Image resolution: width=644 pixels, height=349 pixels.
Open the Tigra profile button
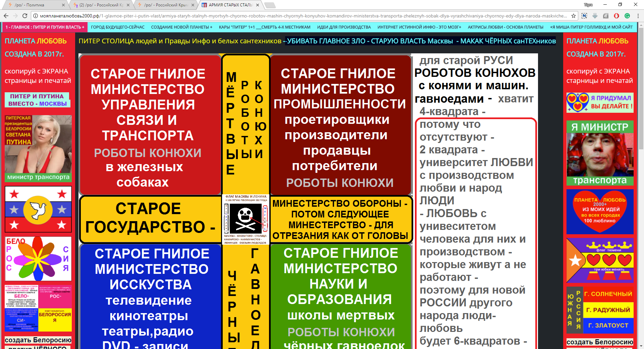tap(588, 5)
